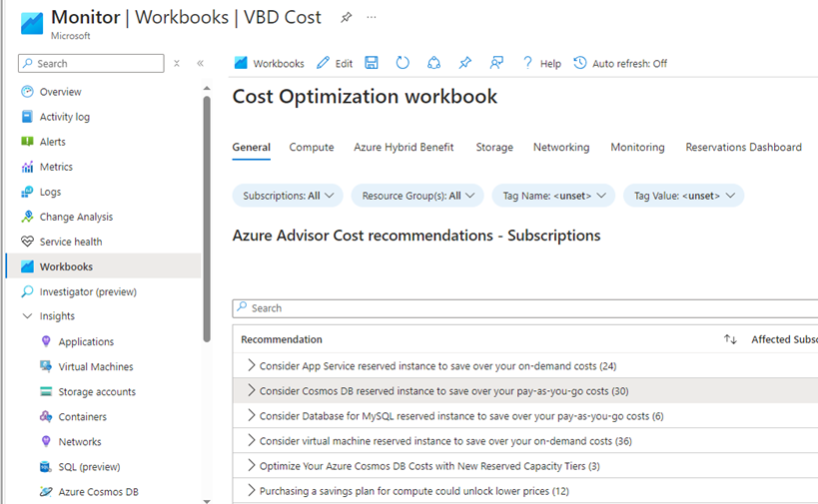Sort by the Recommendation column arrows
This screenshot has height=504, width=818.
730,339
